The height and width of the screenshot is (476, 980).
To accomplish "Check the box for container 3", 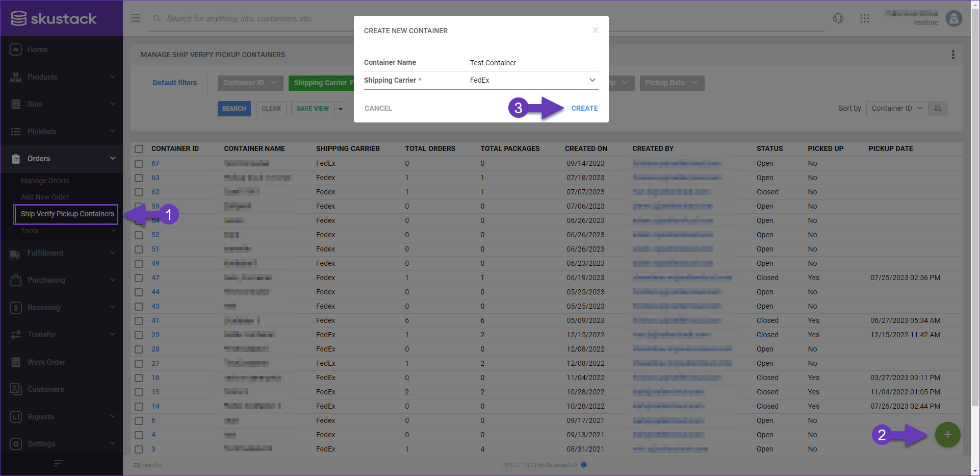I will coord(139,449).
